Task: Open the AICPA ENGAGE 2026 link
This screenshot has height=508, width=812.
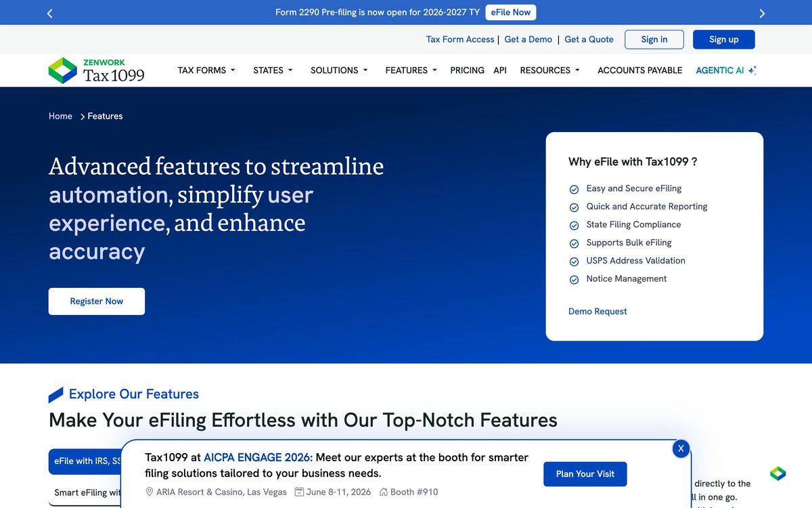Action: click(258, 457)
